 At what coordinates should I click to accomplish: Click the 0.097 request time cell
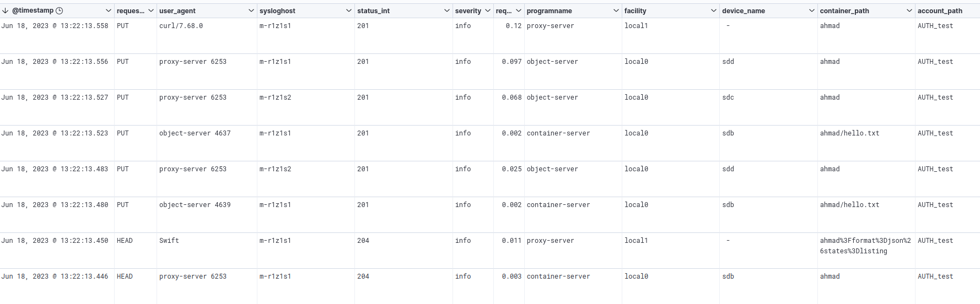pos(511,62)
